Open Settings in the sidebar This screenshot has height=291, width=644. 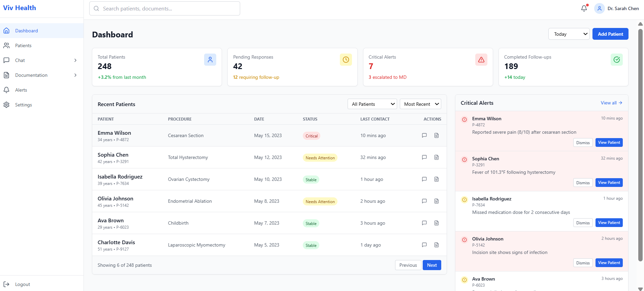pos(42,105)
